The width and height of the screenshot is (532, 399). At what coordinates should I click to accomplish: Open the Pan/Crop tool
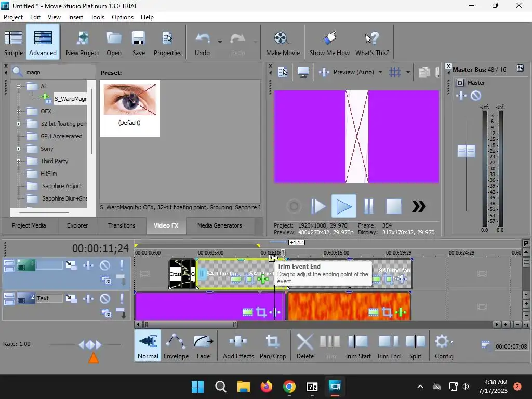pyautogui.click(x=273, y=345)
